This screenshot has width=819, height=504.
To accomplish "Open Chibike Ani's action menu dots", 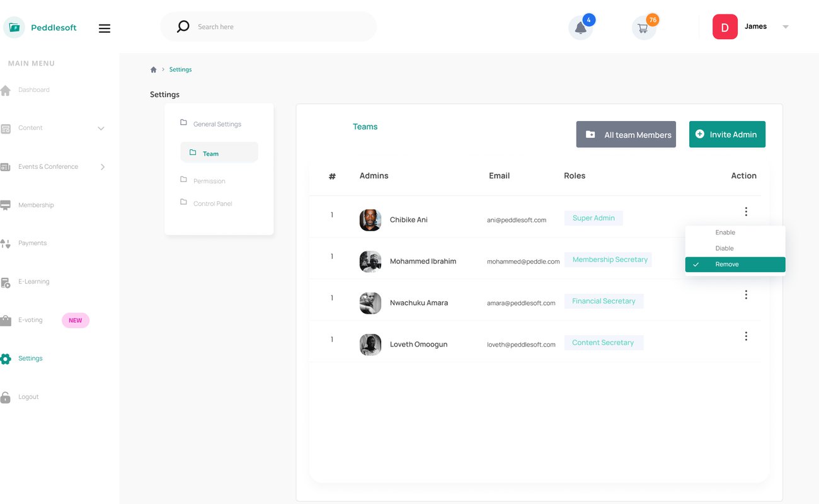I will click(746, 212).
